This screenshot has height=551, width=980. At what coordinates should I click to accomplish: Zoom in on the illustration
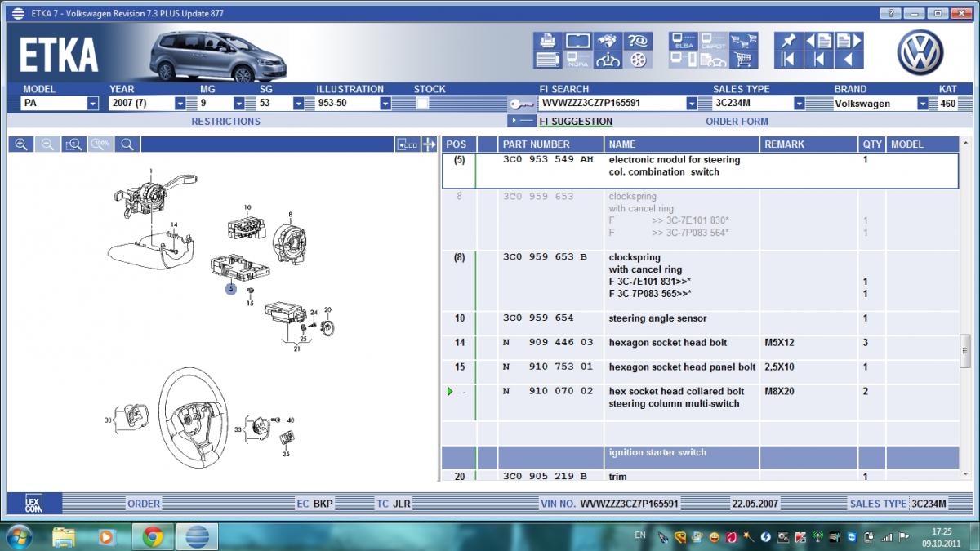(21, 144)
